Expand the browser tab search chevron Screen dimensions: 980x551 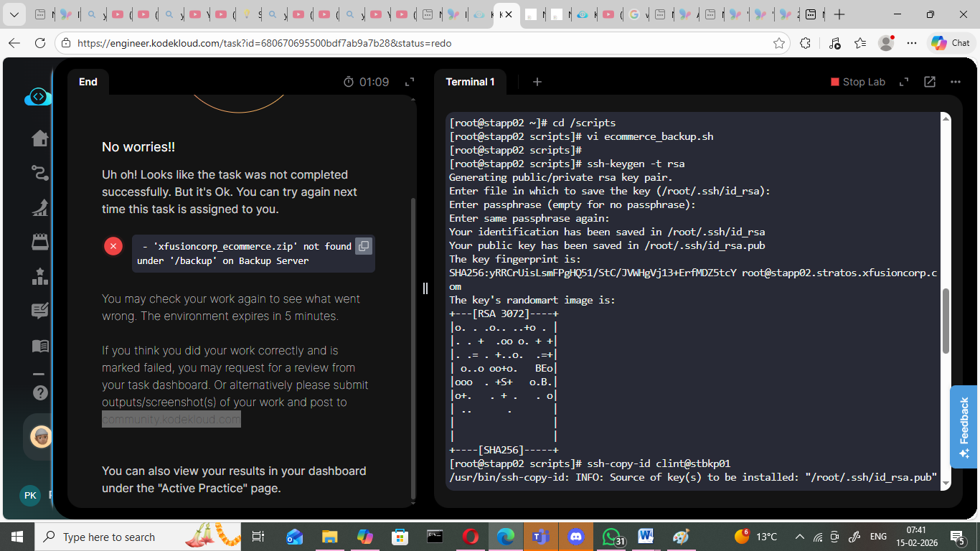(15, 14)
